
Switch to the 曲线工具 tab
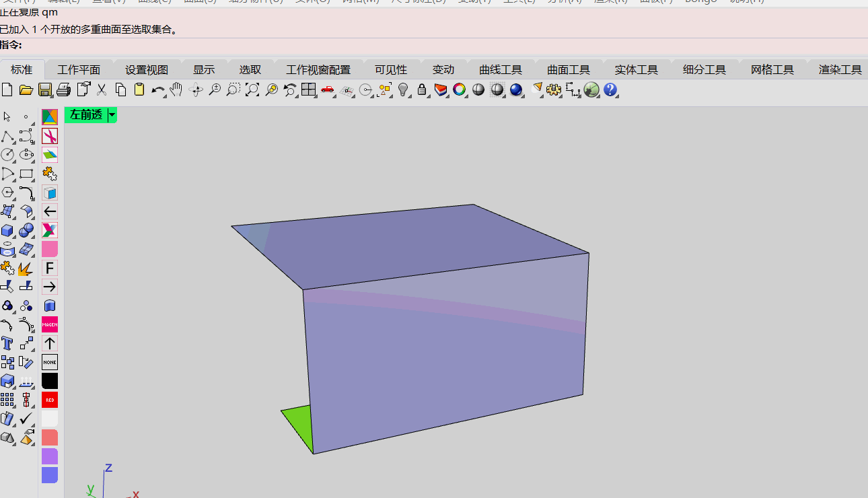coord(499,69)
